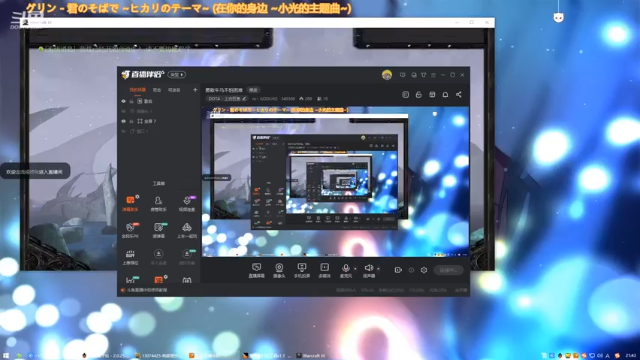Viewport: 640px width, 360px height.
Task: Click the 修改 button beside the stream title
Action: pyautogui.click(x=253, y=90)
